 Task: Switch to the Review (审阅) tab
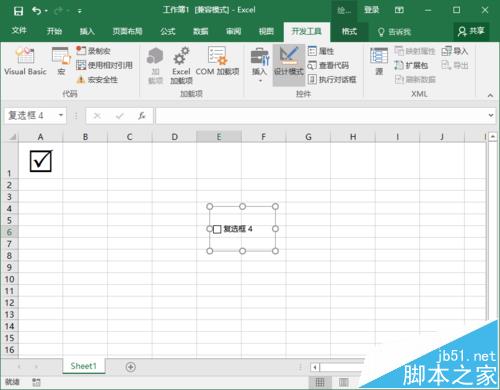pos(233,31)
